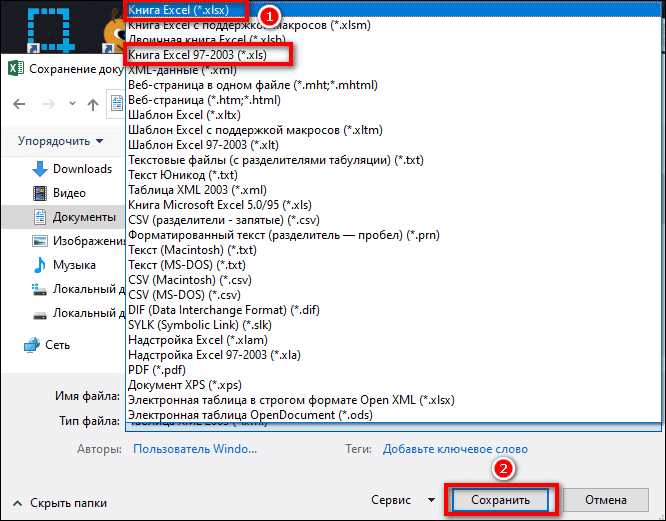Open Изображения folder in sidebar
This screenshot has height=521, width=666.
coord(79,241)
